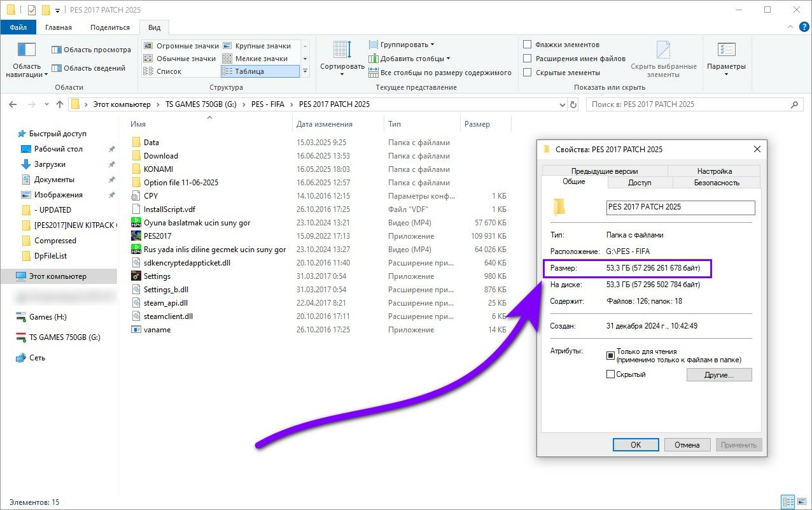Open the Добавить столбцы dropdown

[x=410, y=59]
